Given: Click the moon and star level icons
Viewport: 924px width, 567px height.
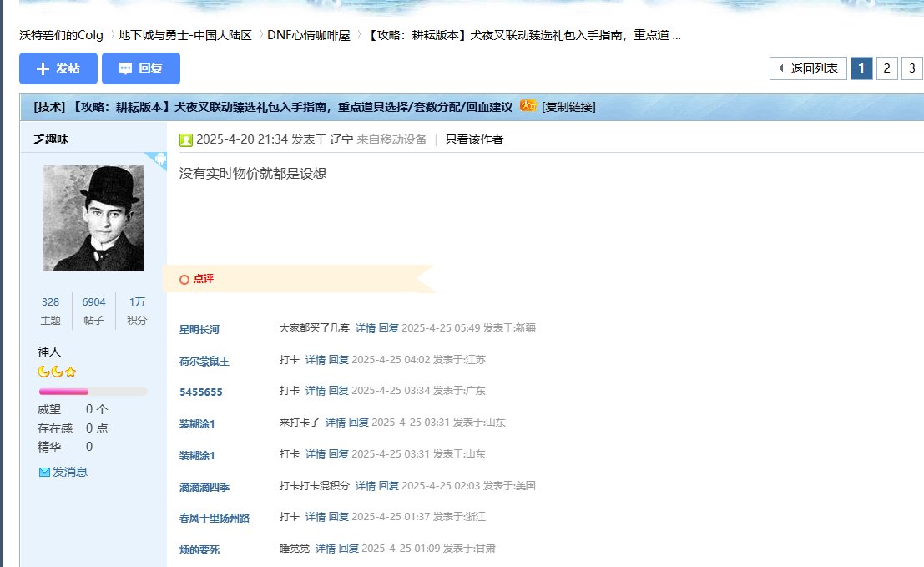Looking at the screenshot, I should [x=57, y=372].
